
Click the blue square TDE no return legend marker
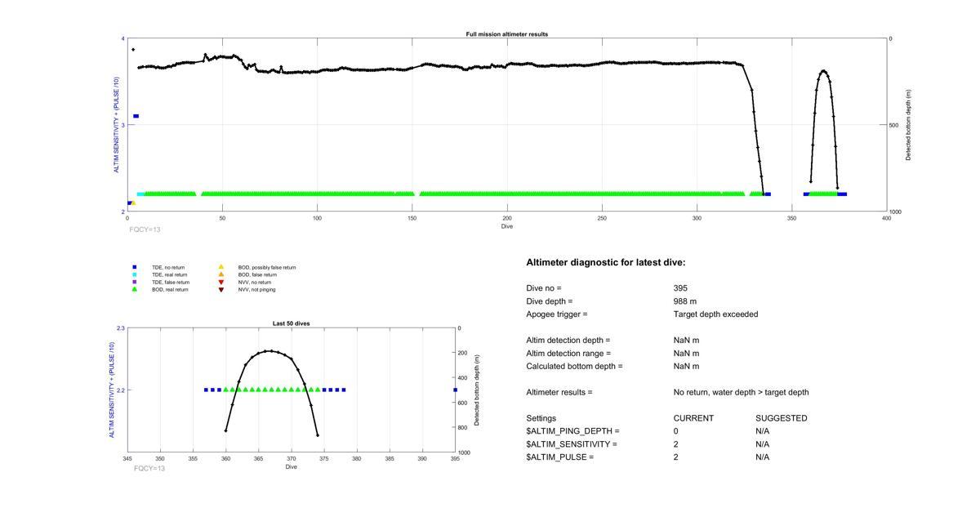[x=135, y=267]
